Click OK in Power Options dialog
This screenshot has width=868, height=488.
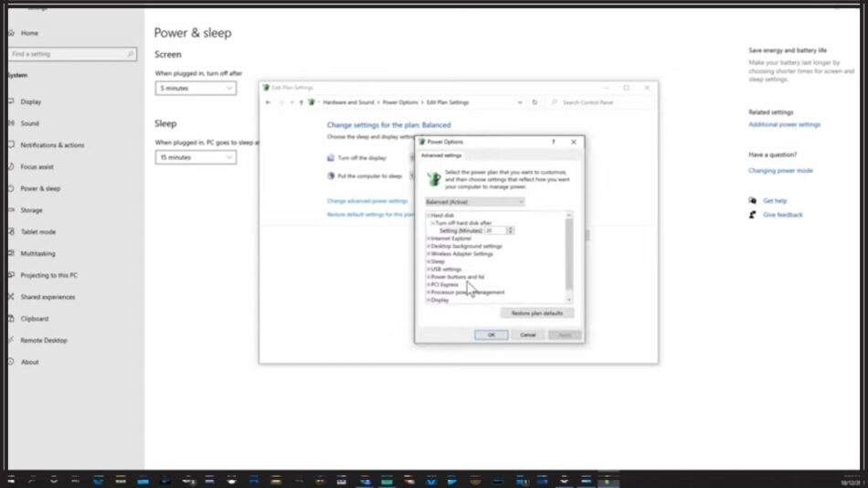[x=491, y=335]
